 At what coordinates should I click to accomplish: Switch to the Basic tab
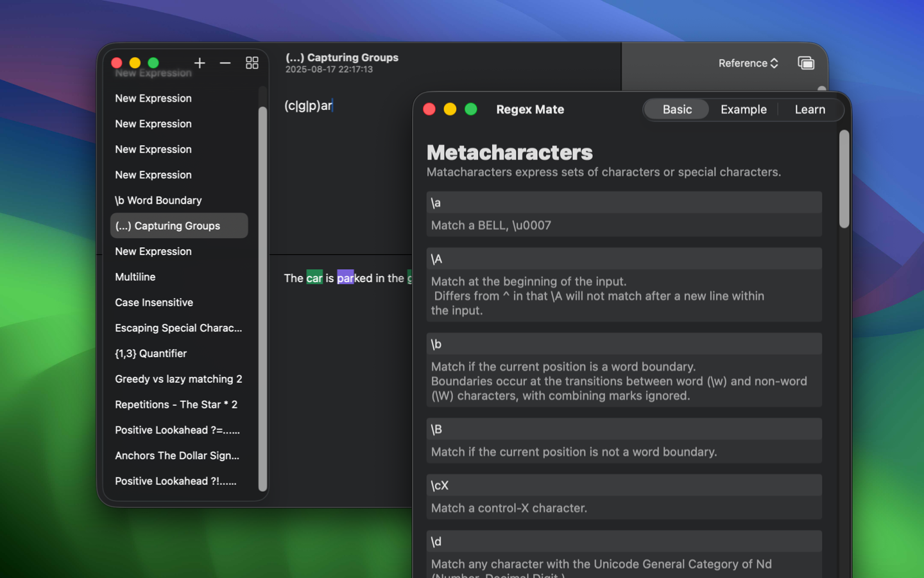pyautogui.click(x=677, y=109)
